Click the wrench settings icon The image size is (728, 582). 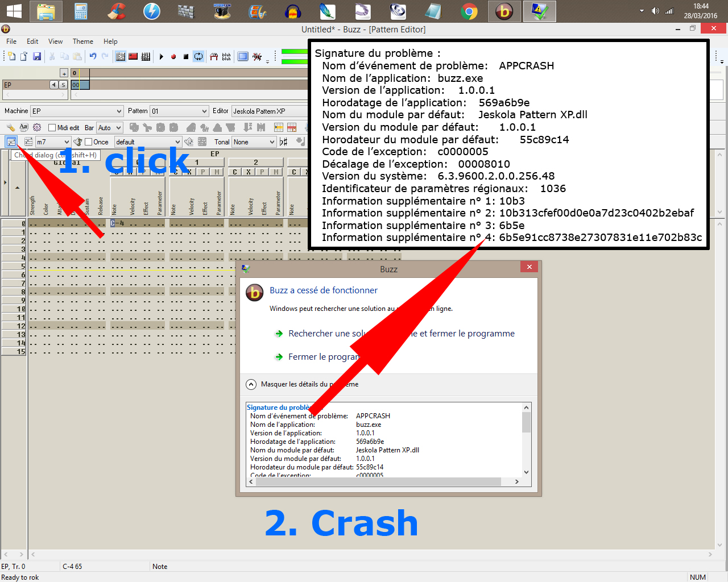pyautogui.click(x=11, y=127)
